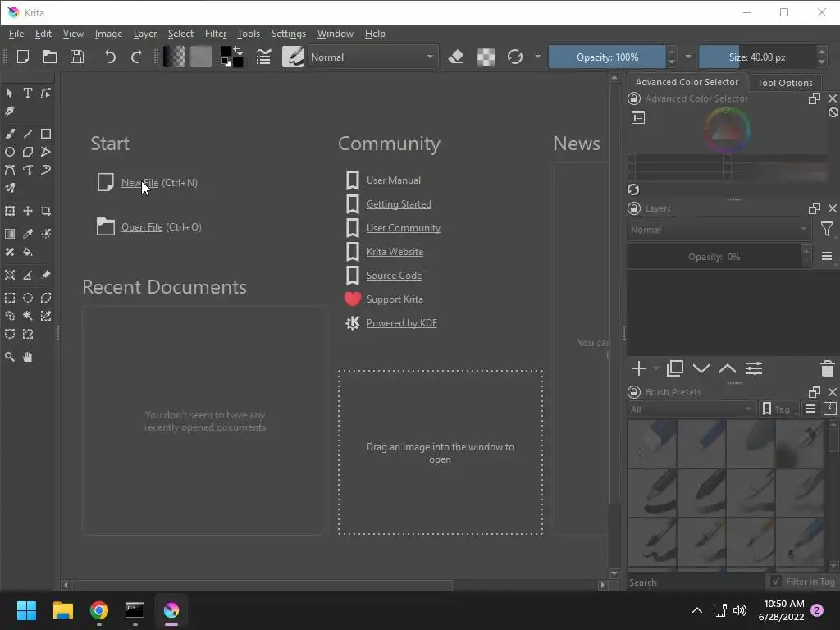Click the Save document toolbar icon
The image size is (840, 630).
pyautogui.click(x=77, y=57)
